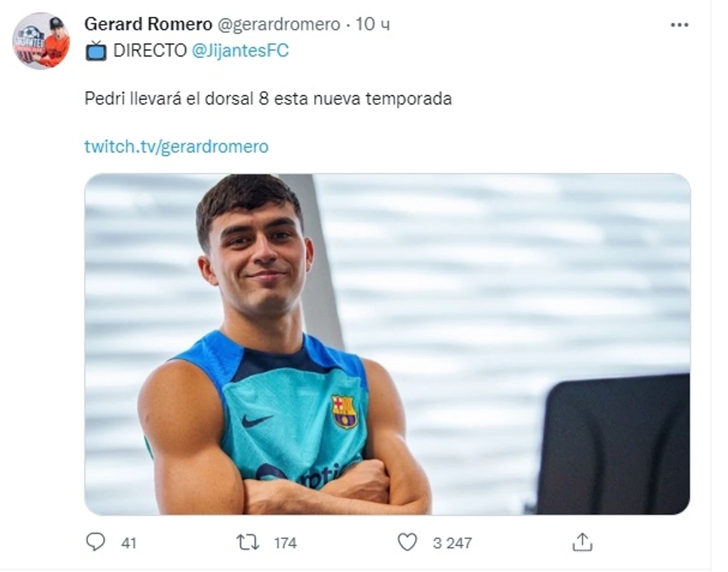The height and width of the screenshot is (572, 728).
Task: Click the retweet count 174
Action: pos(285,543)
